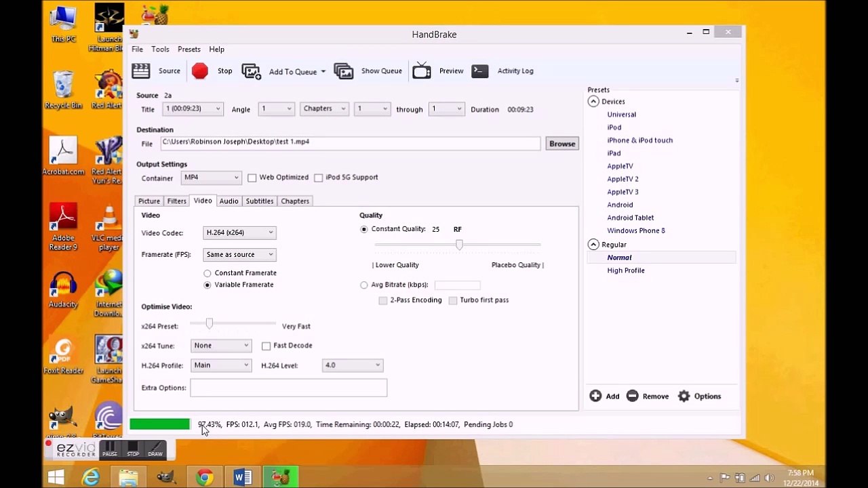Select the Avg Bitrate radio button
Image resolution: width=868 pixels, height=488 pixels.
click(364, 285)
